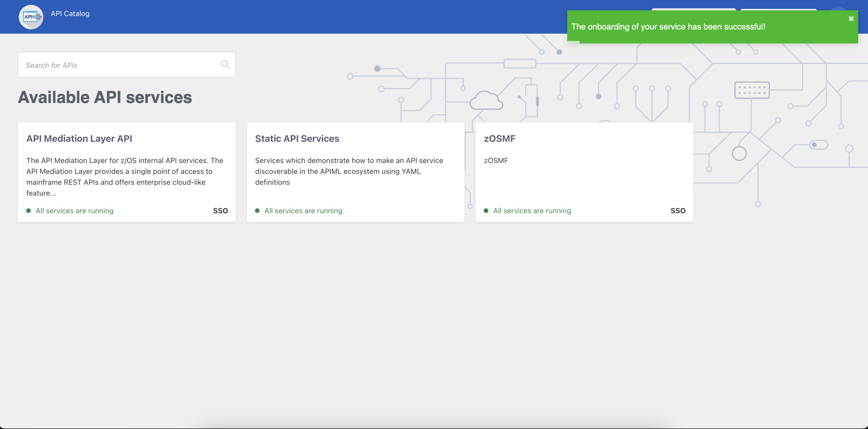The width and height of the screenshot is (868, 429).
Task: Click running status text on Static API Services
Action: 303,211
